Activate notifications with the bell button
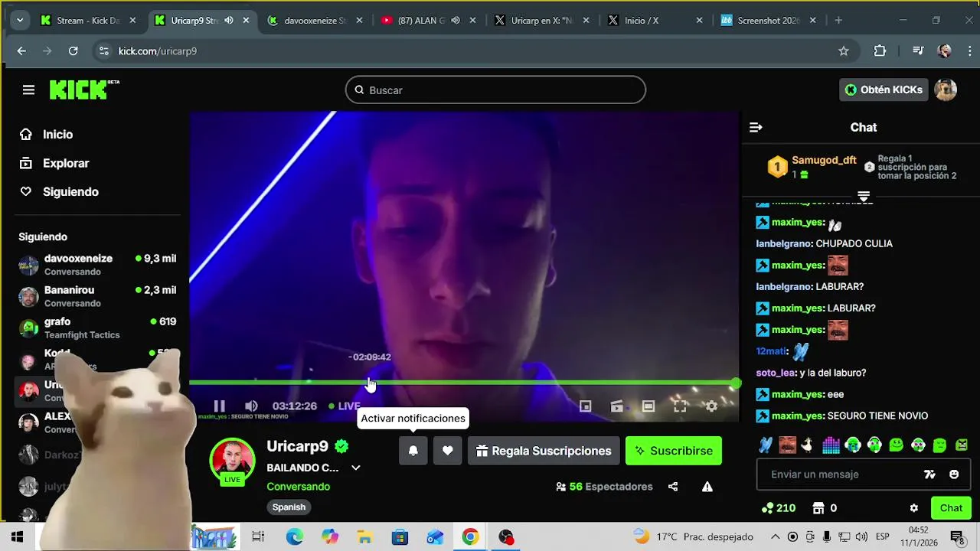The height and width of the screenshot is (551, 980). pyautogui.click(x=413, y=451)
